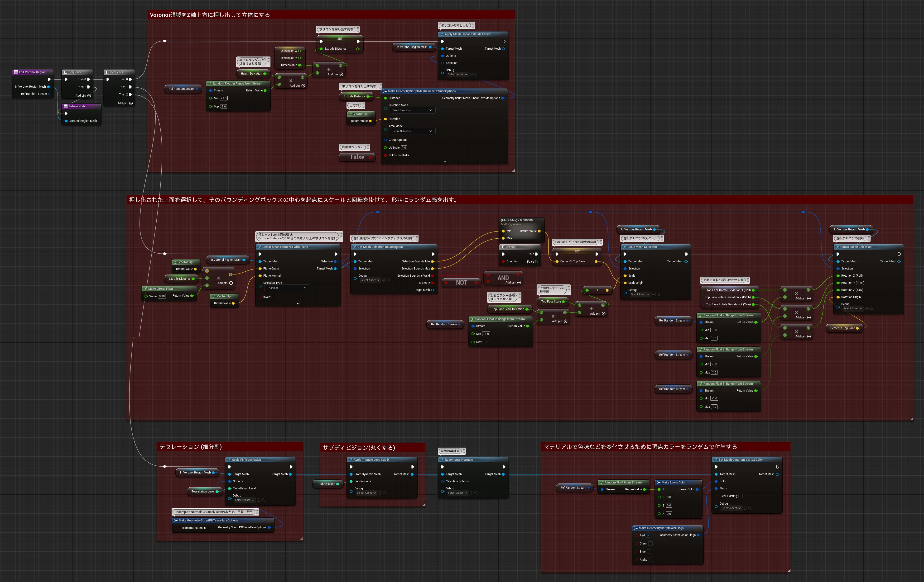Click the Tessellation Level input pin on Apply PNTessellation
This screenshot has height=582, width=924.
(230, 488)
